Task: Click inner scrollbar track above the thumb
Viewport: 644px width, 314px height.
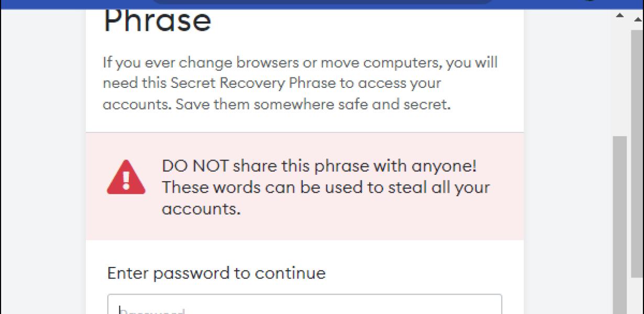Action: click(x=620, y=78)
